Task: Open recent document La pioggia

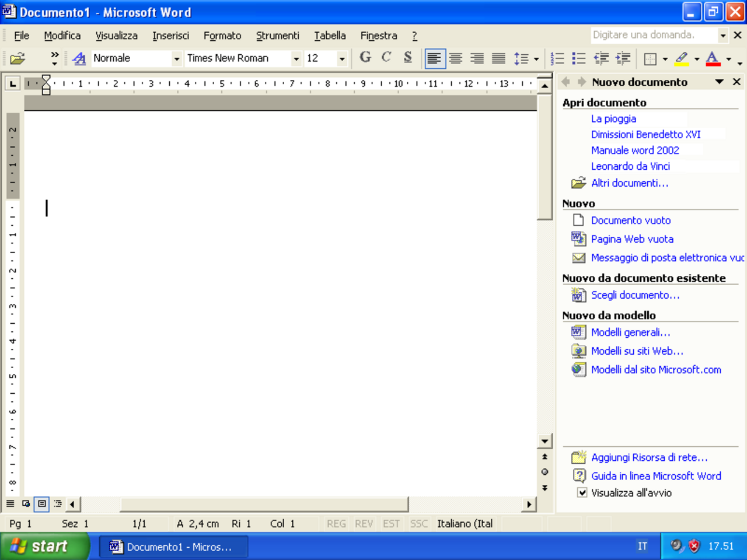Action: point(613,118)
